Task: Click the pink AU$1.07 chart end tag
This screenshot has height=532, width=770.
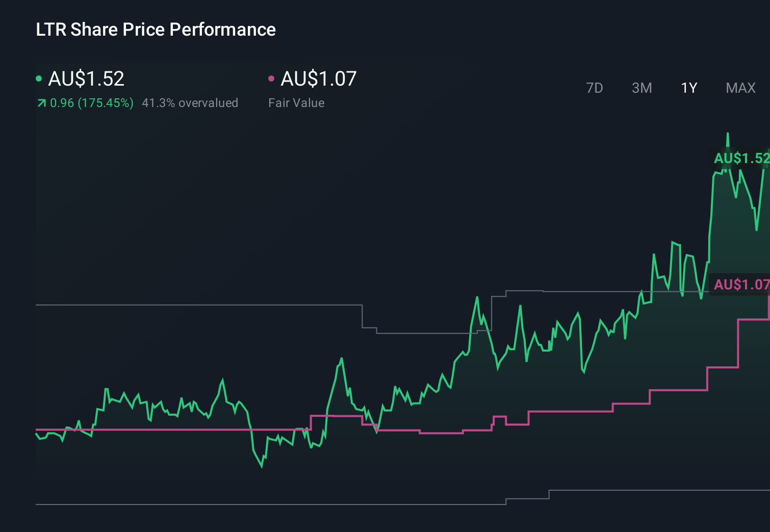Action: coord(741,284)
